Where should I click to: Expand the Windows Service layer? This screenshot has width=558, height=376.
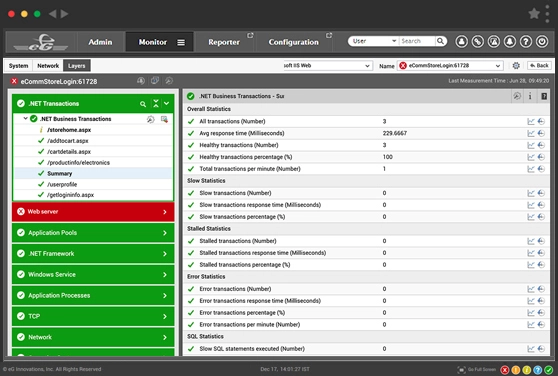coord(93,275)
